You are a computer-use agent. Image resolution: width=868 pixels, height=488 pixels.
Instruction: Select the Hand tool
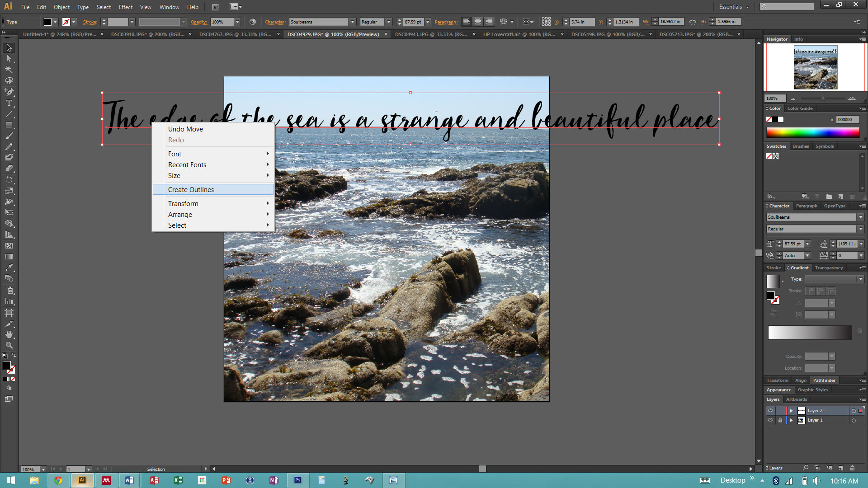point(9,334)
